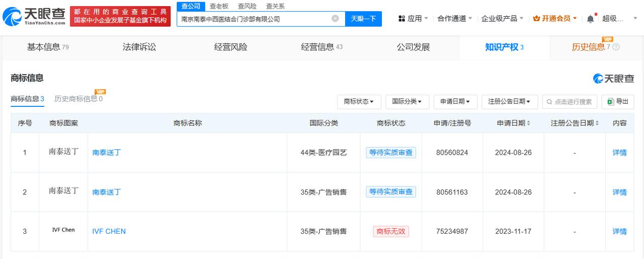Click the 天眼一下 search button
Screen dimensions: 644x259
coord(363,19)
